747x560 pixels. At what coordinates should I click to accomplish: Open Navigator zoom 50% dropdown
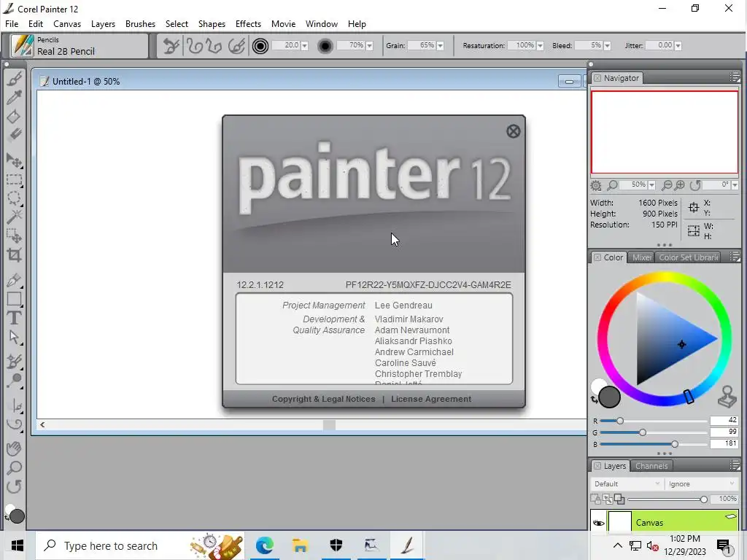click(651, 185)
